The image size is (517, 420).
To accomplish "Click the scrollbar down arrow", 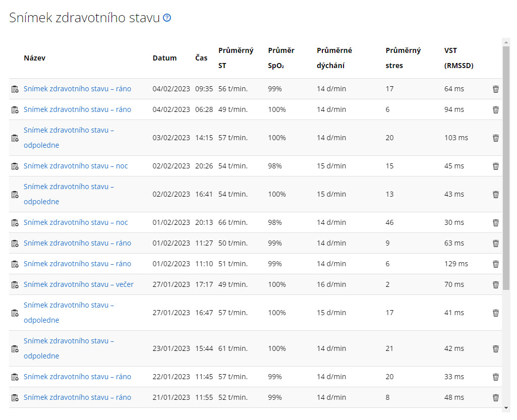I will (x=506, y=407).
